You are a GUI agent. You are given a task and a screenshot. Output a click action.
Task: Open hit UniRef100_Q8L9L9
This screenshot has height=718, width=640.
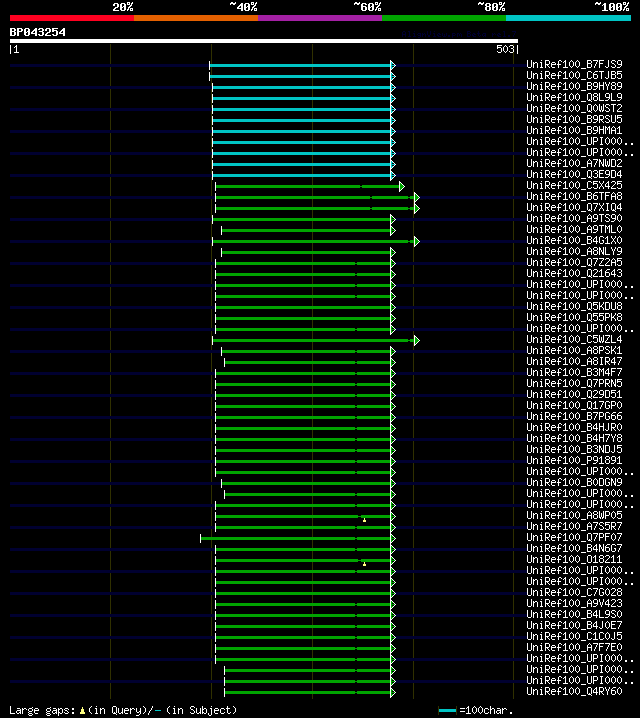574,98
